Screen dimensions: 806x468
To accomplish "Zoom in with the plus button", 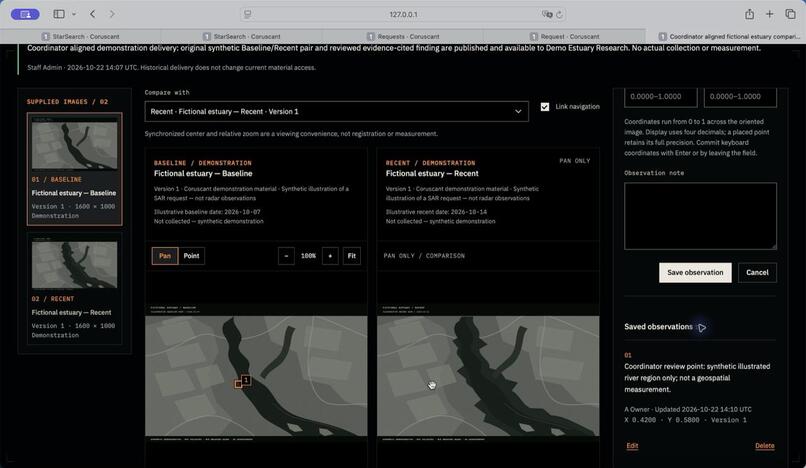I will tap(330, 256).
